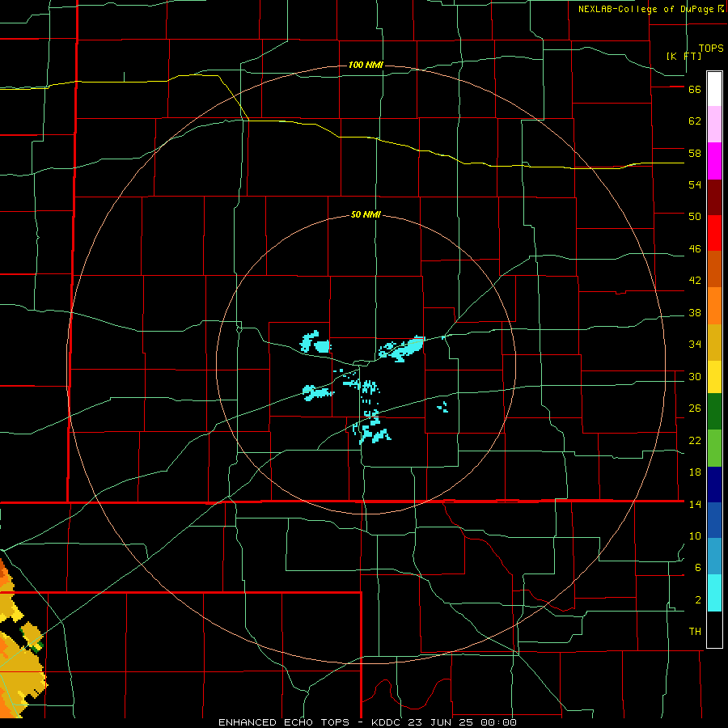Click the legend value "58"
The image size is (728, 728).
tap(695, 153)
